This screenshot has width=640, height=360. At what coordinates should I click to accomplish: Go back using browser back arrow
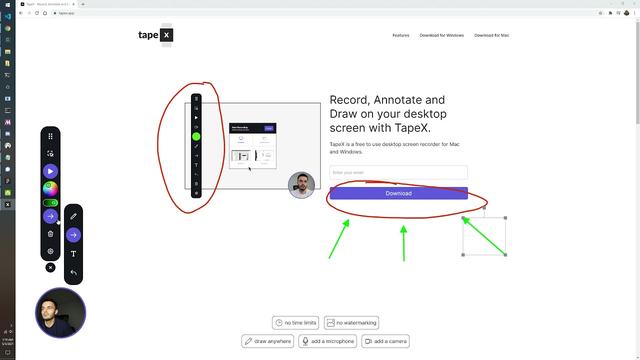tap(21, 13)
